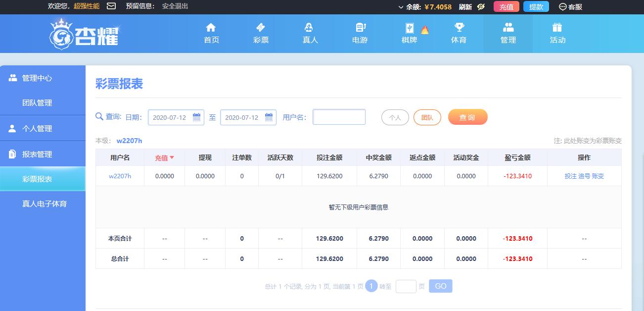Sort table by 充值 column
The width and height of the screenshot is (644, 311).
coord(164,157)
